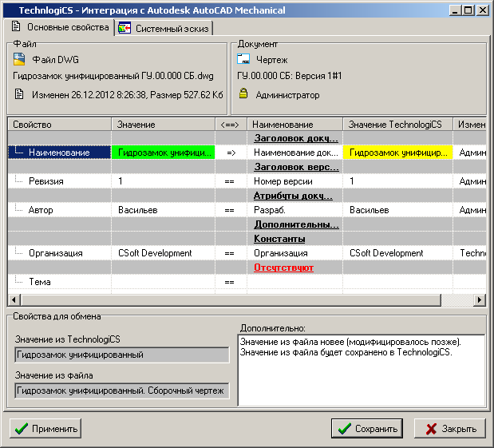This screenshot has height=448, width=494.
Task: Select the Автор property row
Action: pyautogui.click(x=59, y=210)
